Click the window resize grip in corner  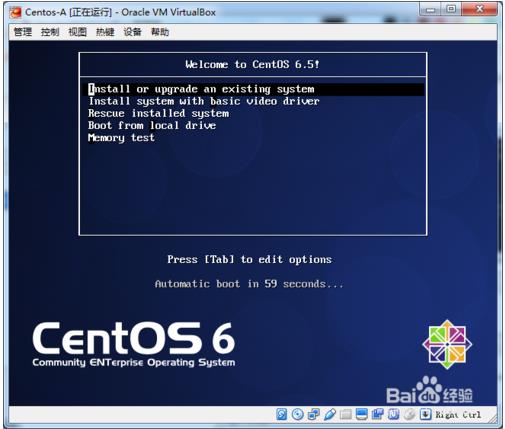(492, 420)
